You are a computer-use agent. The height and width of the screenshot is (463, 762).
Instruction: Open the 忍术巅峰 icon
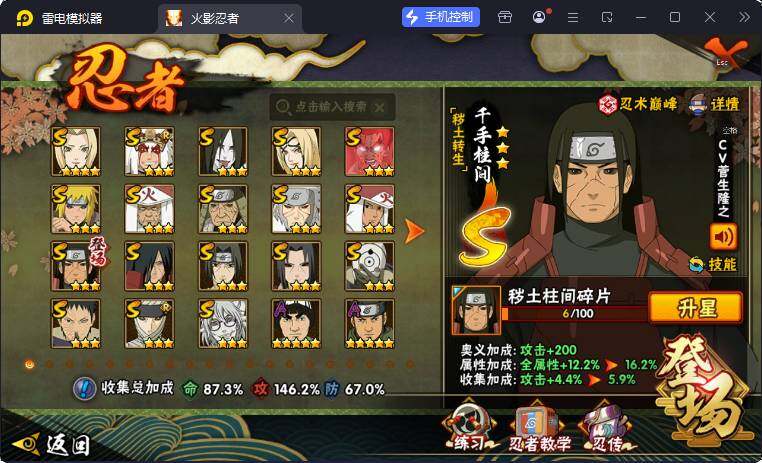pos(637,104)
